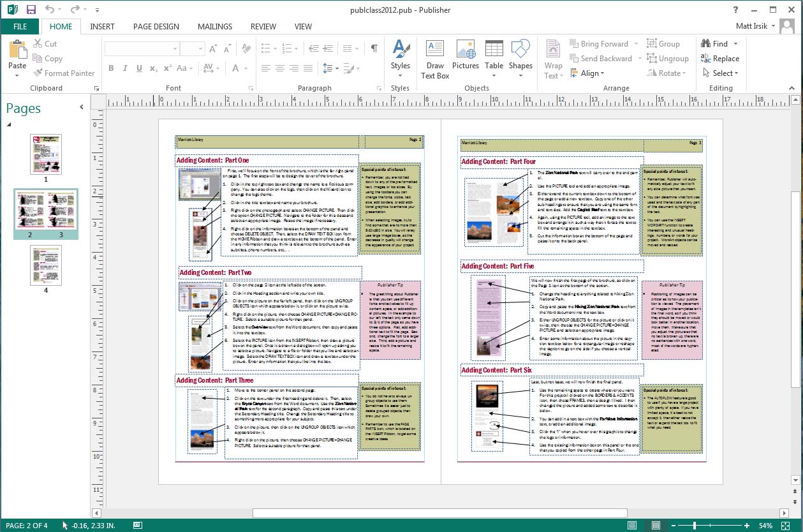Show paragraph marks
Image resolution: width=803 pixels, height=532 pixels.
click(374, 47)
